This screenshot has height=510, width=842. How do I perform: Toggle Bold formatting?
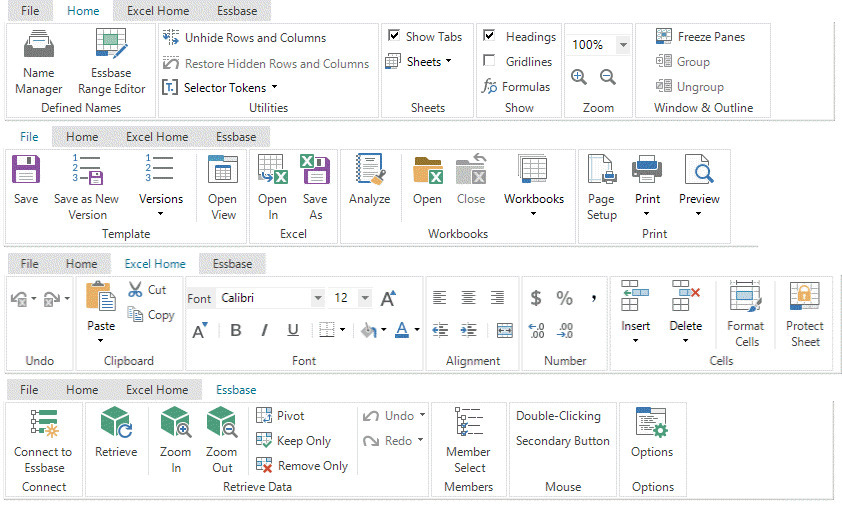point(236,330)
